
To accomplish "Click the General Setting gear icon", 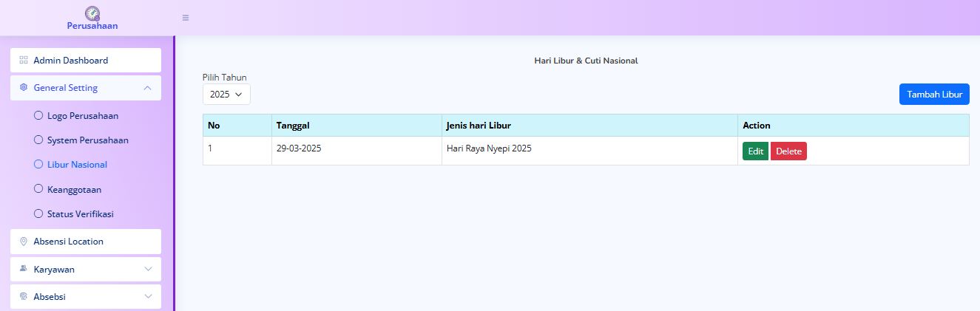I will 24,88.
